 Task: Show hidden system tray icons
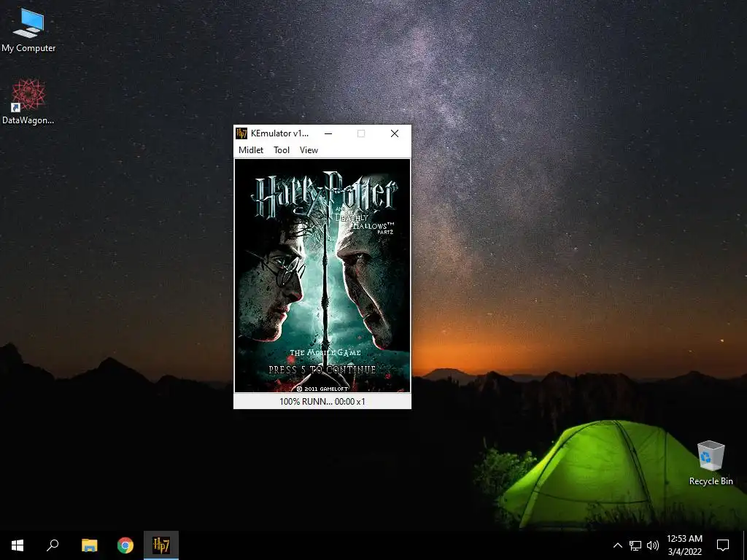(x=617, y=545)
